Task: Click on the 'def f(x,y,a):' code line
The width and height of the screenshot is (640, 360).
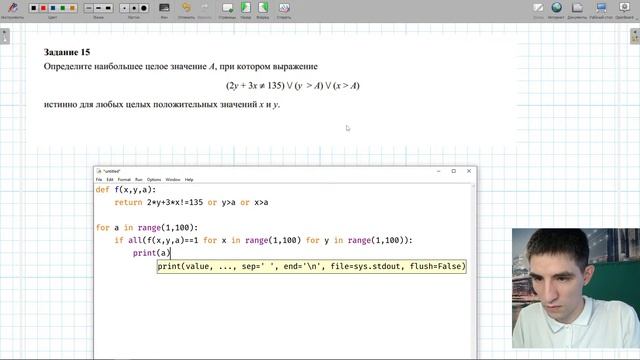Action: click(x=126, y=190)
